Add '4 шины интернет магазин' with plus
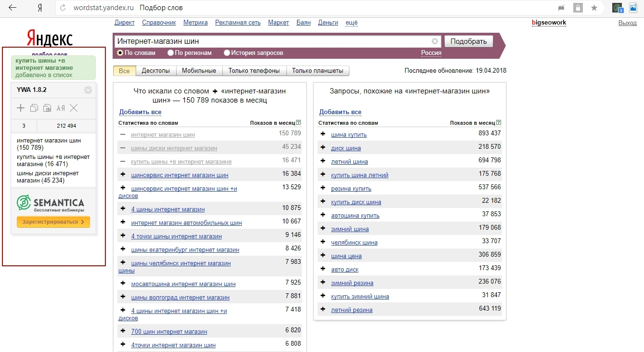Viewport: 644px width, 352px height. [123, 209]
